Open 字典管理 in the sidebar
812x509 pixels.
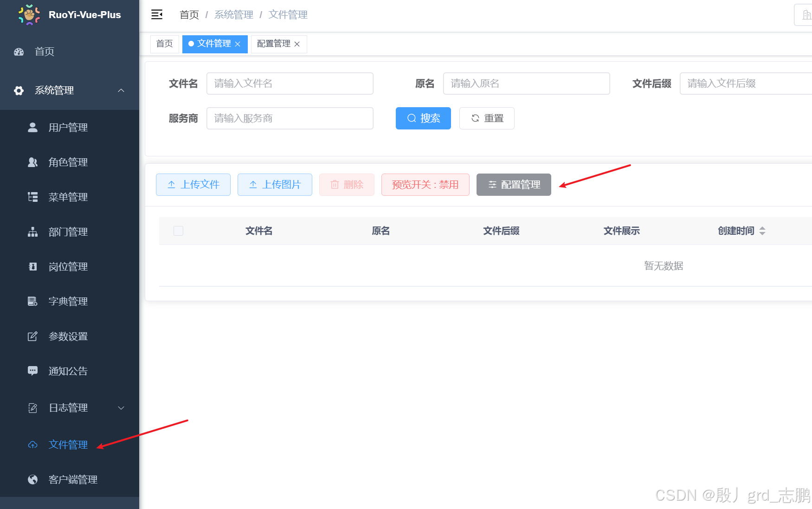[x=70, y=301]
